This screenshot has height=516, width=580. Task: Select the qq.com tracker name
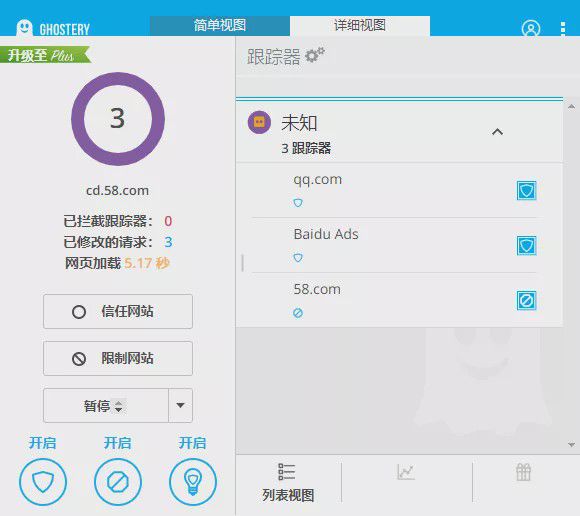317,179
